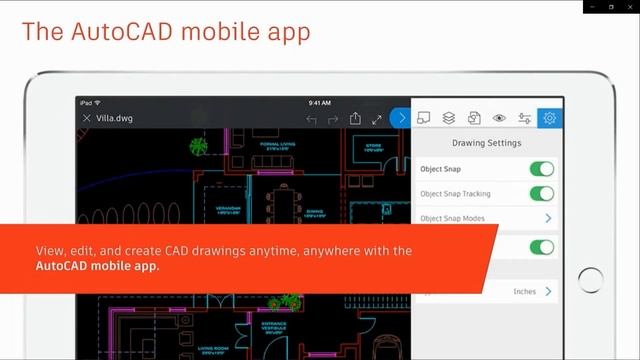The image size is (640, 360).
Task: Expand Object Snap Modes chevron
Action: (x=548, y=218)
